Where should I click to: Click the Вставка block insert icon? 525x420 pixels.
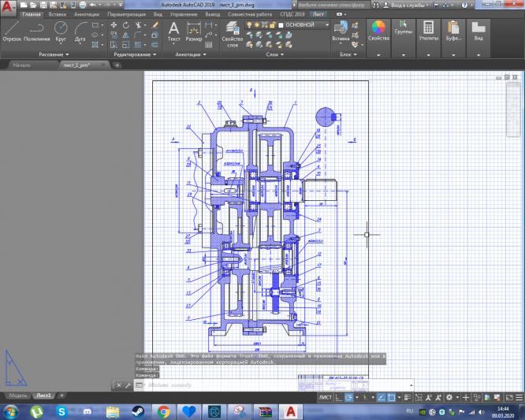341,28
